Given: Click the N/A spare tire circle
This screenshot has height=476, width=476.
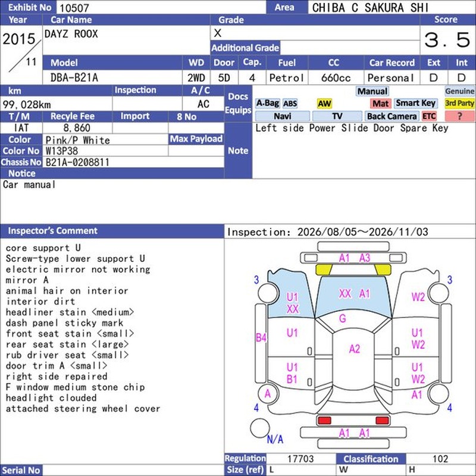Looking at the screenshot, I should (260, 428).
